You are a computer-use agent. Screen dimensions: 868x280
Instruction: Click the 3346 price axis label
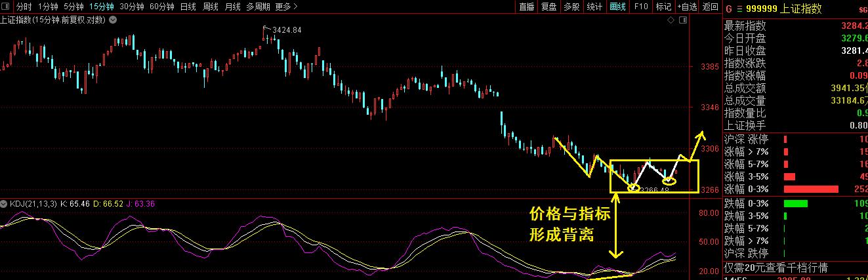point(710,106)
